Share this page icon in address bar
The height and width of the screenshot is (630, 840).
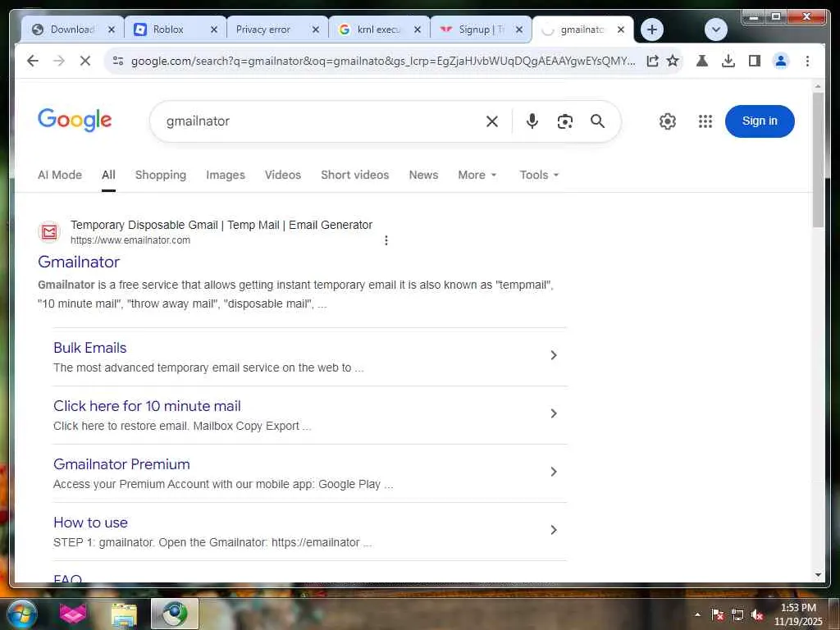(x=652, y=61)
